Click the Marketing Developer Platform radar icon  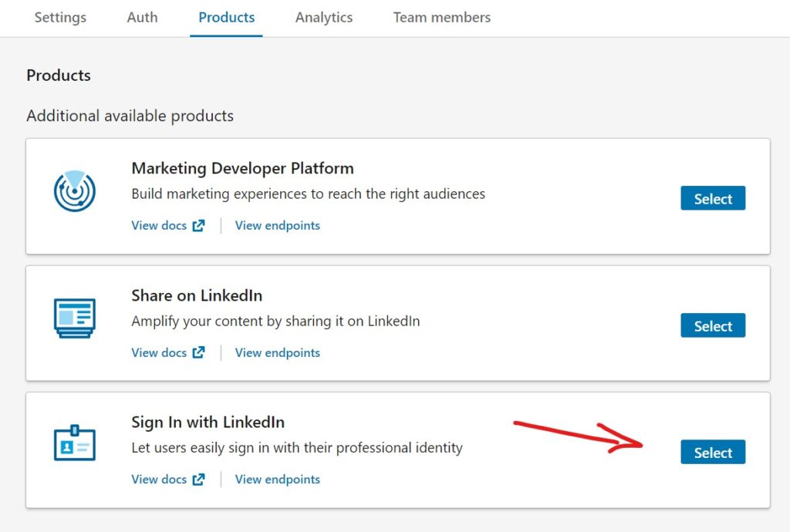tap(75, 190)
